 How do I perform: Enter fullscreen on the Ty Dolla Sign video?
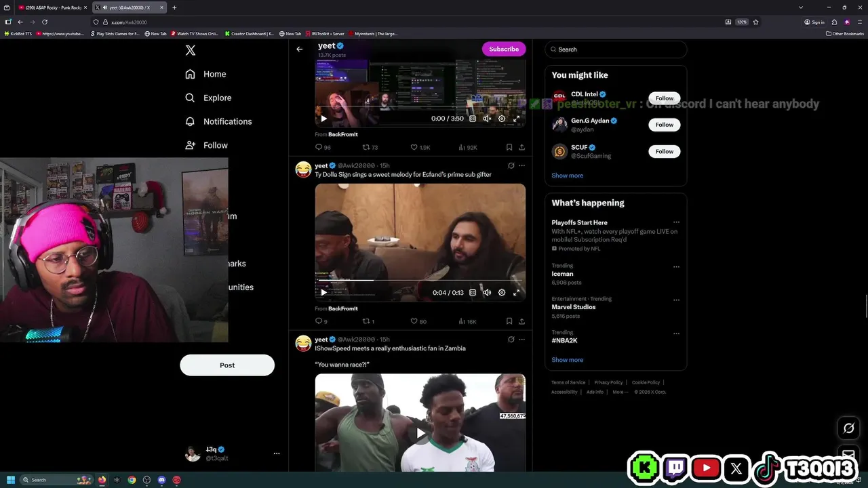pos(516,293)
